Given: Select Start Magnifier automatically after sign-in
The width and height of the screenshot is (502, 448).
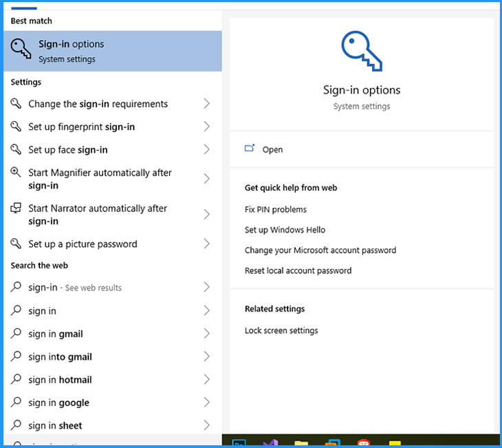Looking at the screenshot, I should (x=112, y=179).
